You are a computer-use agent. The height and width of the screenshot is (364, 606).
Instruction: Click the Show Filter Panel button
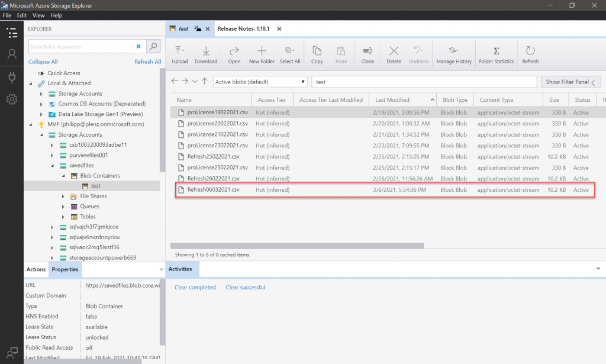click(570, 82)
